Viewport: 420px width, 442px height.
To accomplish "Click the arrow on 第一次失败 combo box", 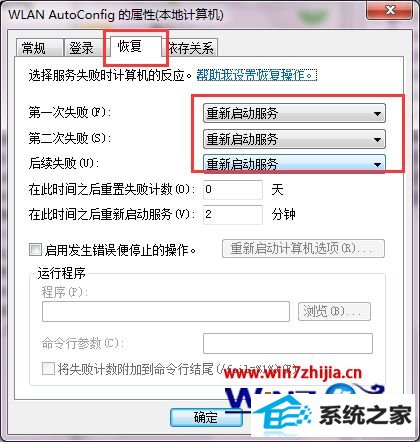I will 377,114.
